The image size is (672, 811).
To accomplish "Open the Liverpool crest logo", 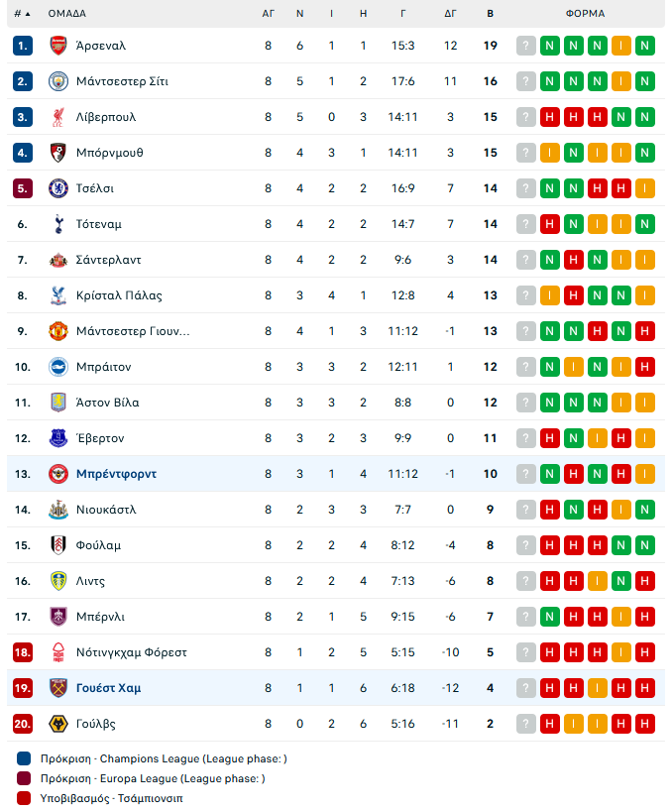I will [x=57, y=117].
